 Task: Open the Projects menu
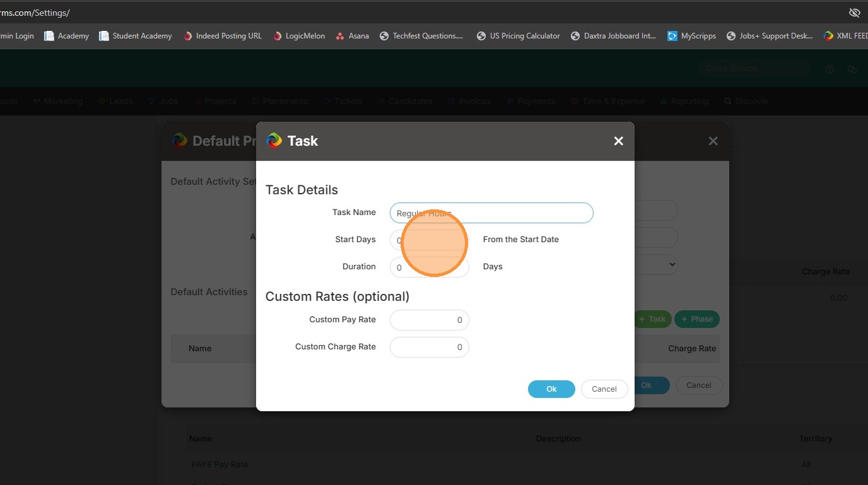[x=215, y=101]
